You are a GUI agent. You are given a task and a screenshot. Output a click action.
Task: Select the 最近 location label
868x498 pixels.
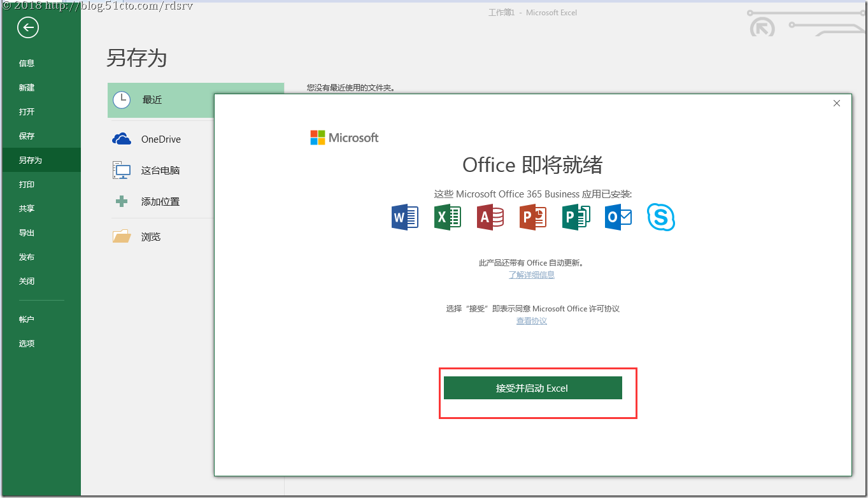[x=152, y=100]
